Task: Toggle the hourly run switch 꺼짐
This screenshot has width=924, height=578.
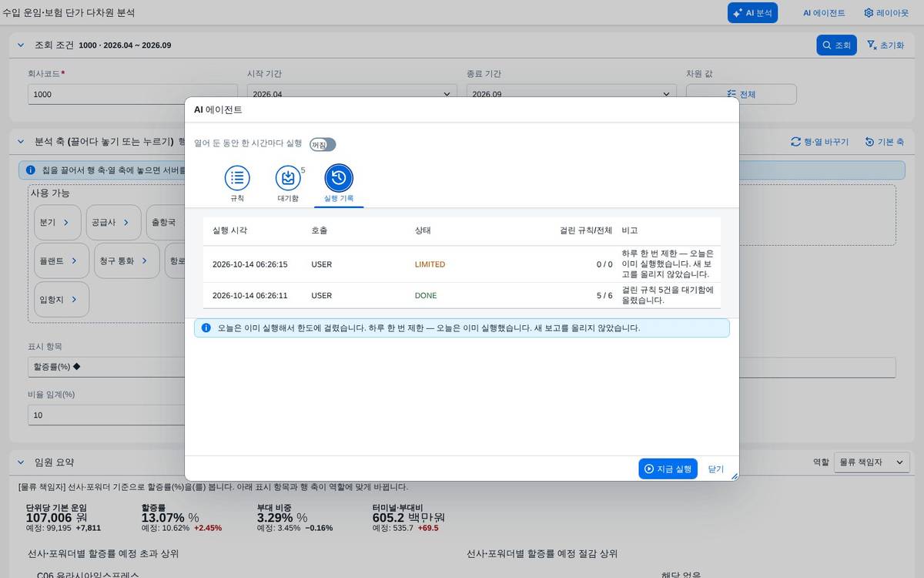Action: click(x=323, y=144)
